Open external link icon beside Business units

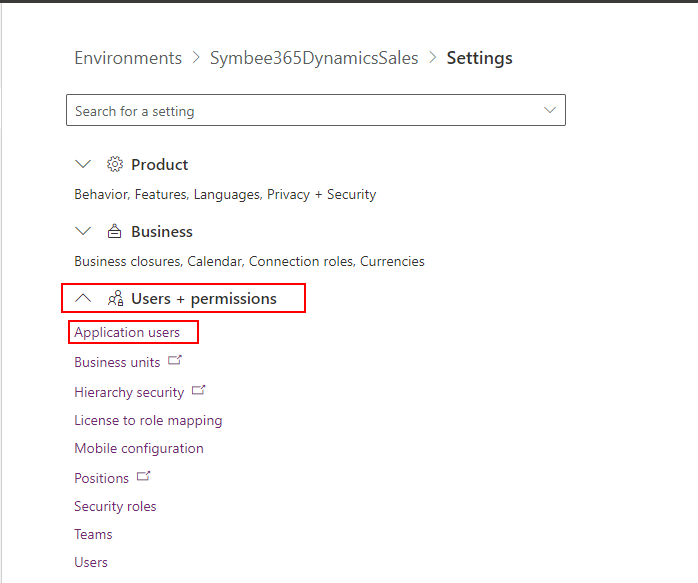(175, 360)
